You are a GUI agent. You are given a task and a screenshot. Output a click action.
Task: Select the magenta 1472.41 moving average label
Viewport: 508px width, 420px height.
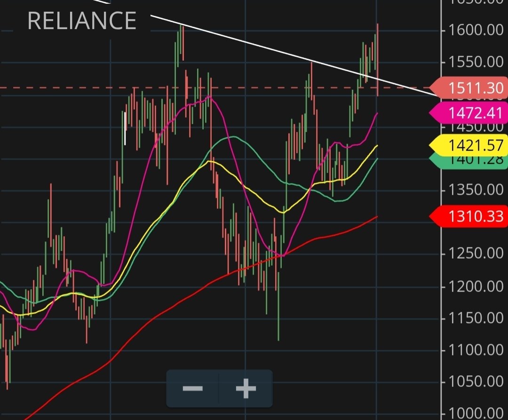(x=469, y=113)
